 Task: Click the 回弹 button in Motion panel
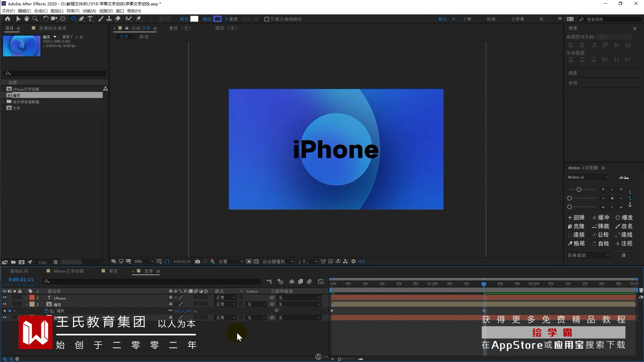576,218
